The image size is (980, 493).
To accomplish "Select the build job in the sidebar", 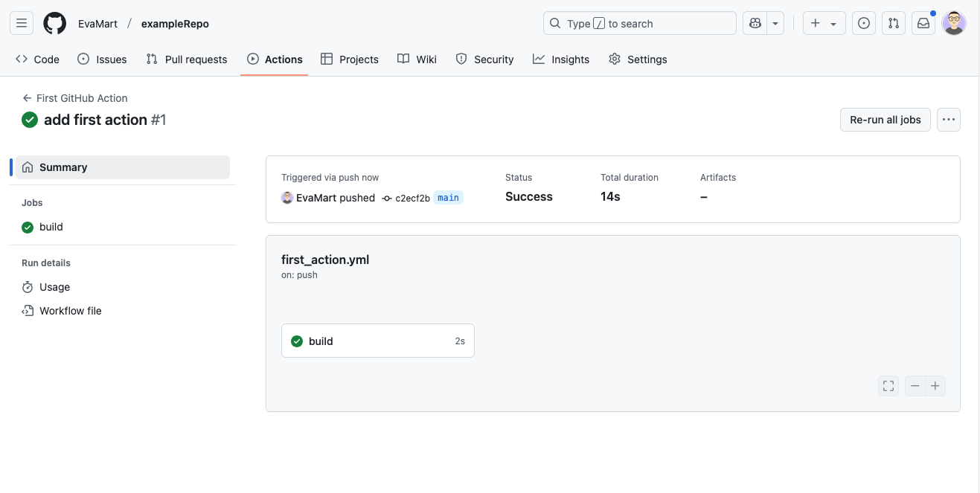I will pyautogui.click(x=49, y=227).
